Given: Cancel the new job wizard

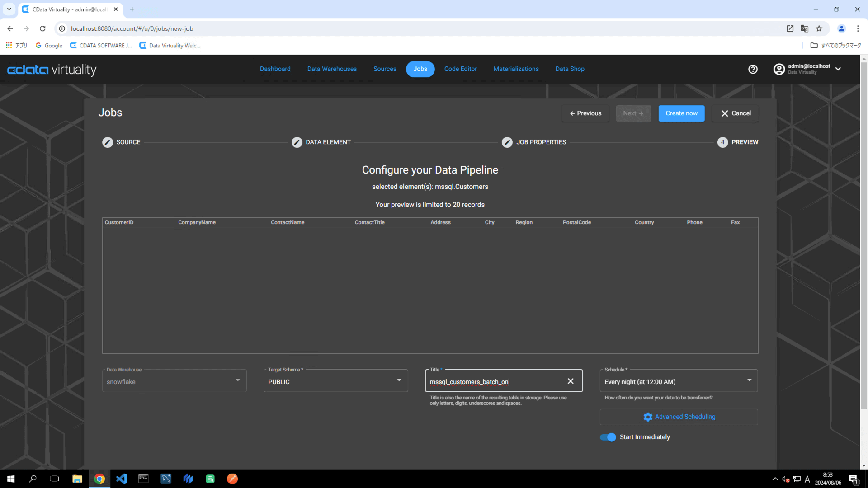Looking at the screenshot, I should 735,113.
